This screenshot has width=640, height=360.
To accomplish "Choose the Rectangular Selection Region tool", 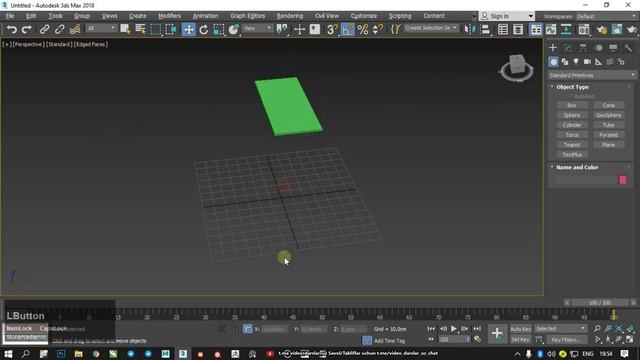I will click(x=156, y=29).
